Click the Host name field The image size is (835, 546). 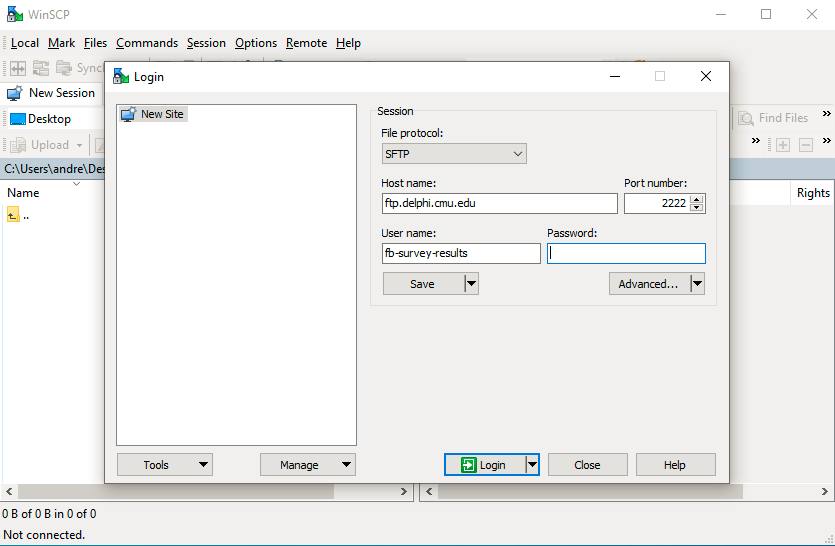point(500,203)
